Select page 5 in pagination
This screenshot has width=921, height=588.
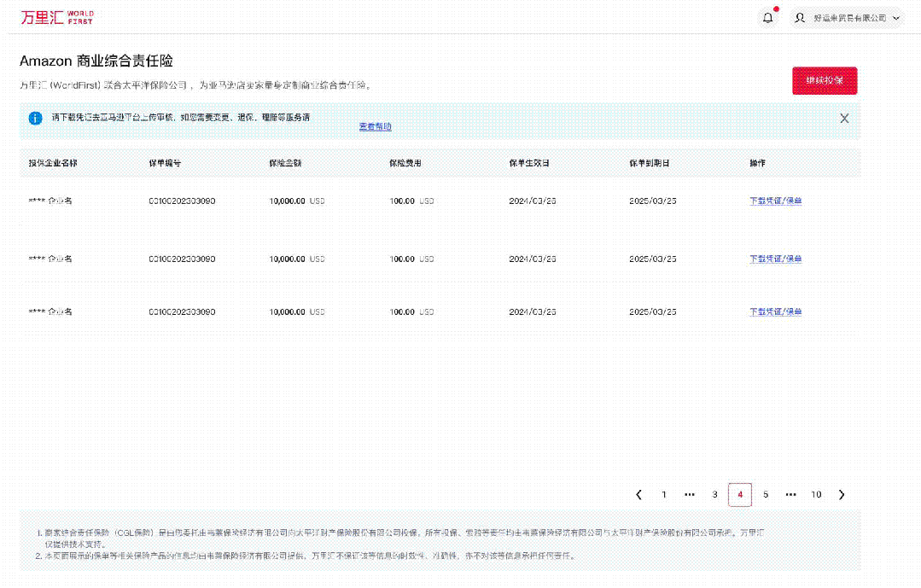tap(766, 495)
